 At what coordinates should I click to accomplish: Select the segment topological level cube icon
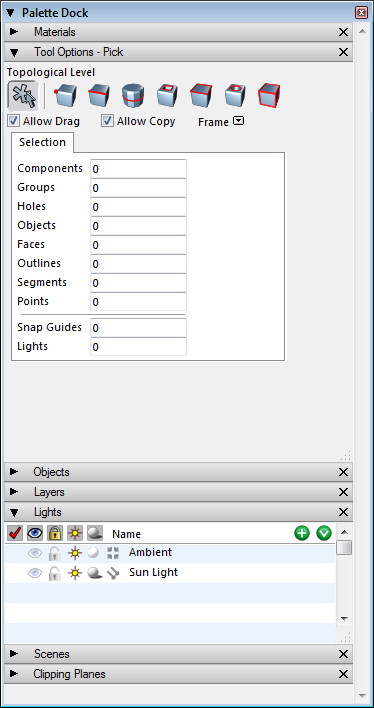click(x=99, y=95)
